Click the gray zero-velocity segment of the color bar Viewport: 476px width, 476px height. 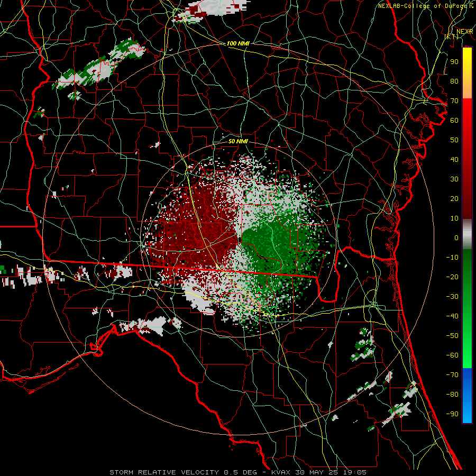tap(467, 234)
